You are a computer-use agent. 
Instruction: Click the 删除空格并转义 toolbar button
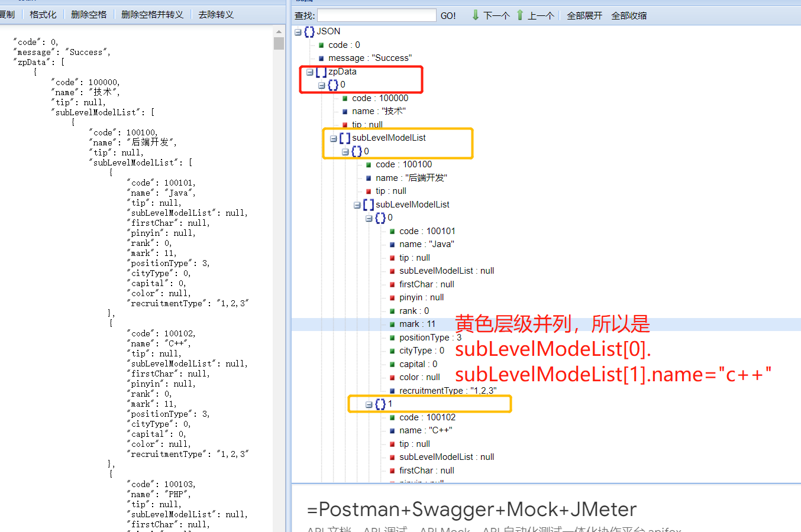pyautogui.click(x=152, y=15)
